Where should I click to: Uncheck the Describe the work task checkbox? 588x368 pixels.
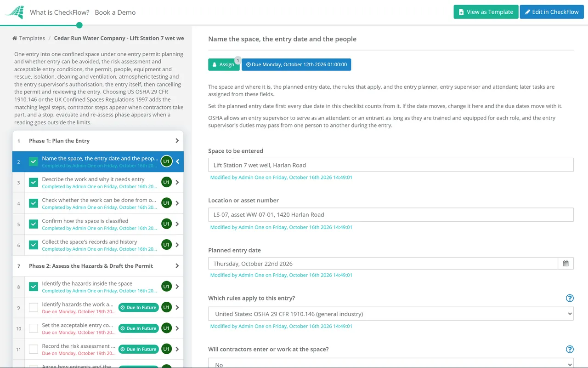pyautogui.click(x=34, y=183)
